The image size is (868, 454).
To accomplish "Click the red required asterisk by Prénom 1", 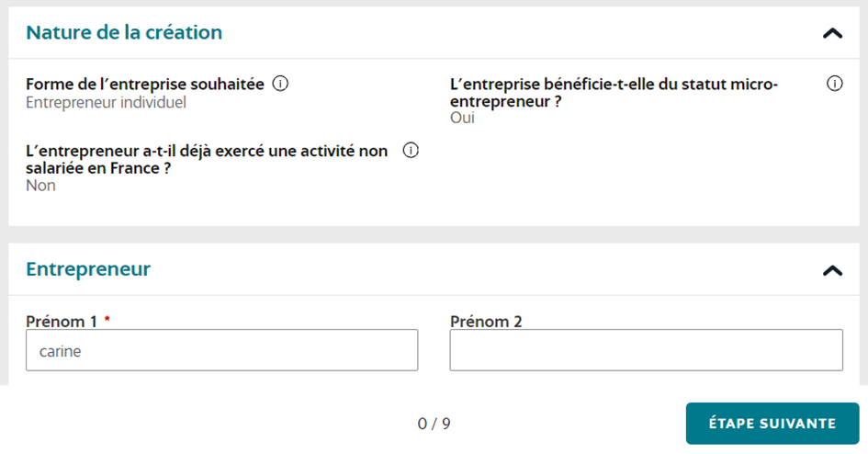I will tap(107, 319).
